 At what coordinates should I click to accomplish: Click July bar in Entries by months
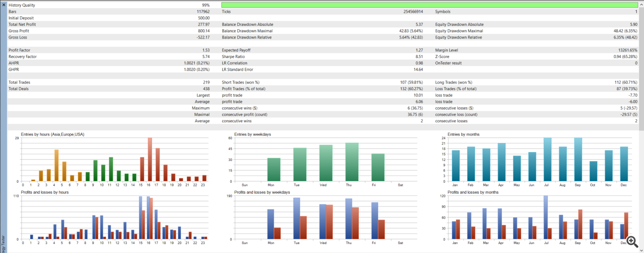(x=547, y=160)
